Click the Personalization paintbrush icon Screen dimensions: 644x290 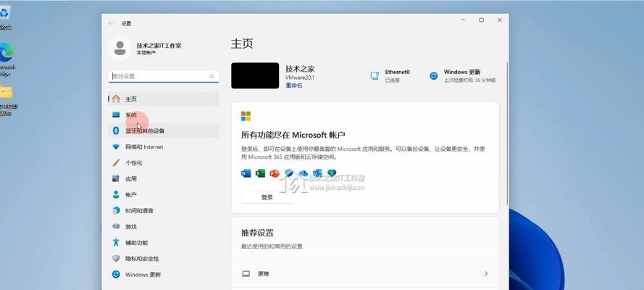click(116, 162)
